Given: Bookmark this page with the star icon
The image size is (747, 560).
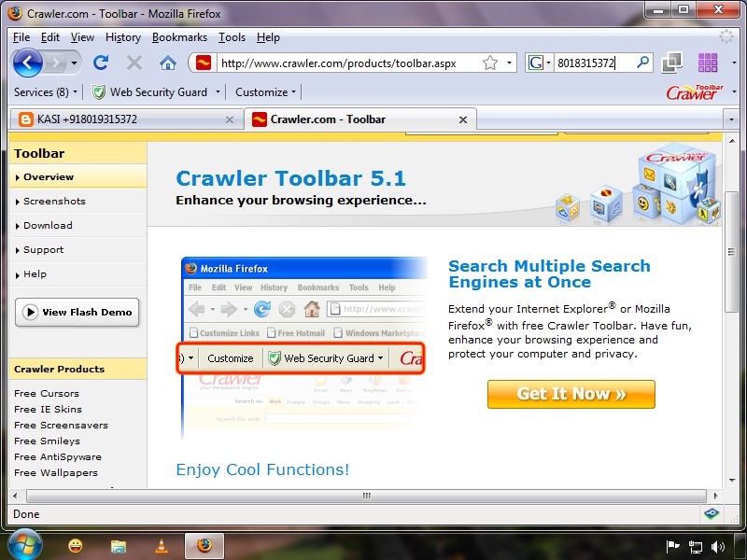Looking at the screenshot, I should pyautogui.click(x=489, y=63).
